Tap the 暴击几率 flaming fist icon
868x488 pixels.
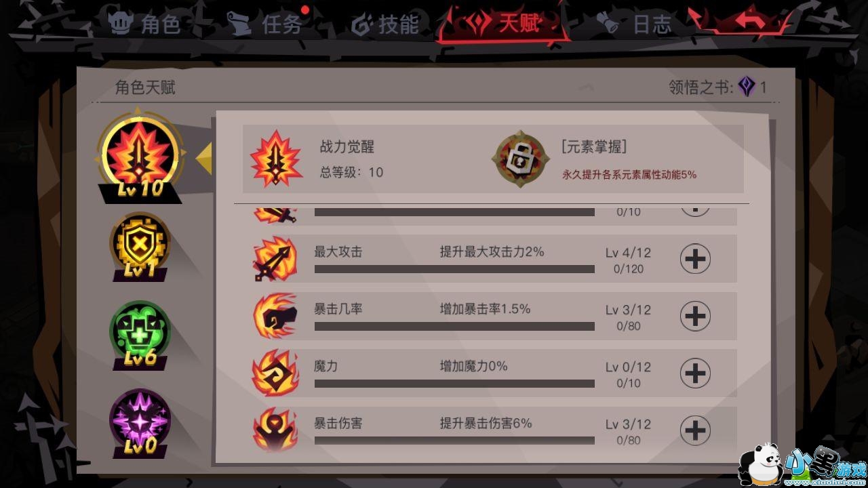tap(275, 315)
